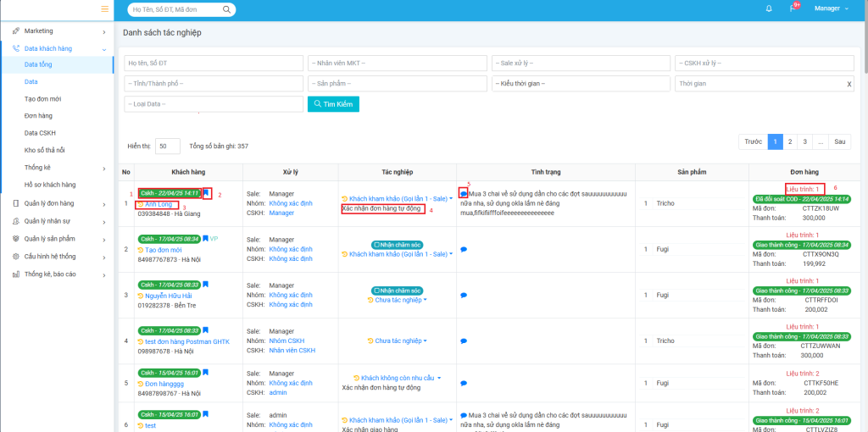Click the Tìm Kiếm search button
The width and height of the screenshot is (868, 432).
tap(333, 103)
